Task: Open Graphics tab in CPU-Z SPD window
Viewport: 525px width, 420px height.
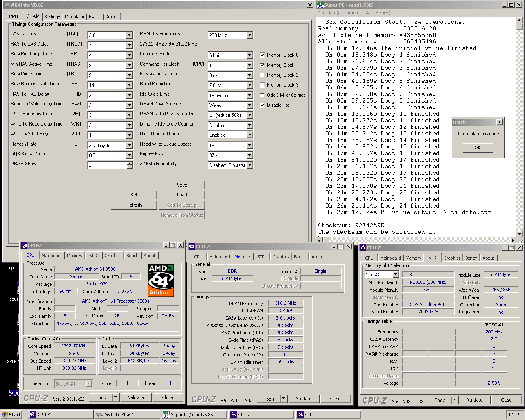Action: pyautogui.click(x=452, y=258)
